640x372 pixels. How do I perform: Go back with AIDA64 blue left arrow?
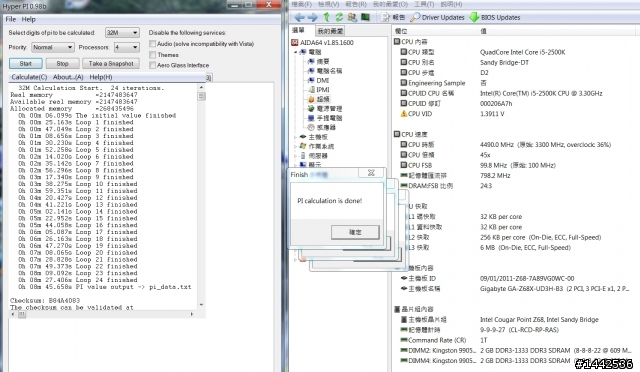point(299,17)
